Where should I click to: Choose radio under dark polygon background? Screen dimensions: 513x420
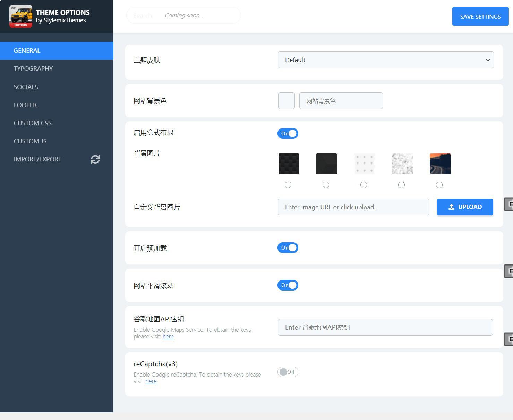click(x=326, y=185)
